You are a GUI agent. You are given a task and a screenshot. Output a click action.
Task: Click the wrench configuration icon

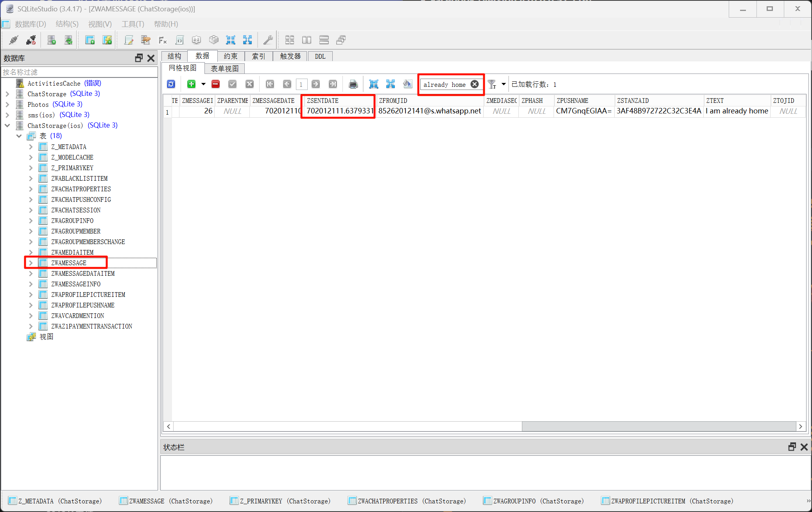point(268,40)
